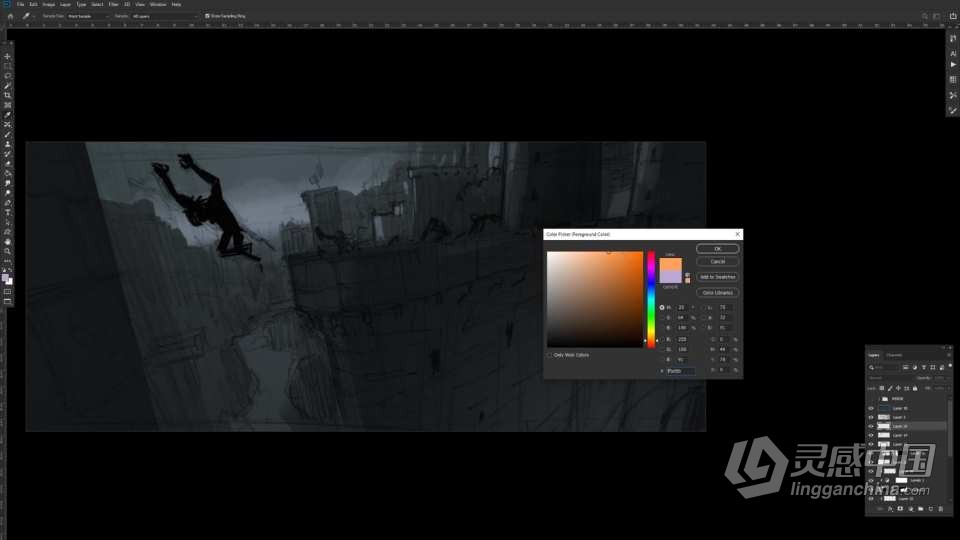Viewport: 960px width, 540px height.
Task: Open the Layer menu
Action: [x=65, y=4]
